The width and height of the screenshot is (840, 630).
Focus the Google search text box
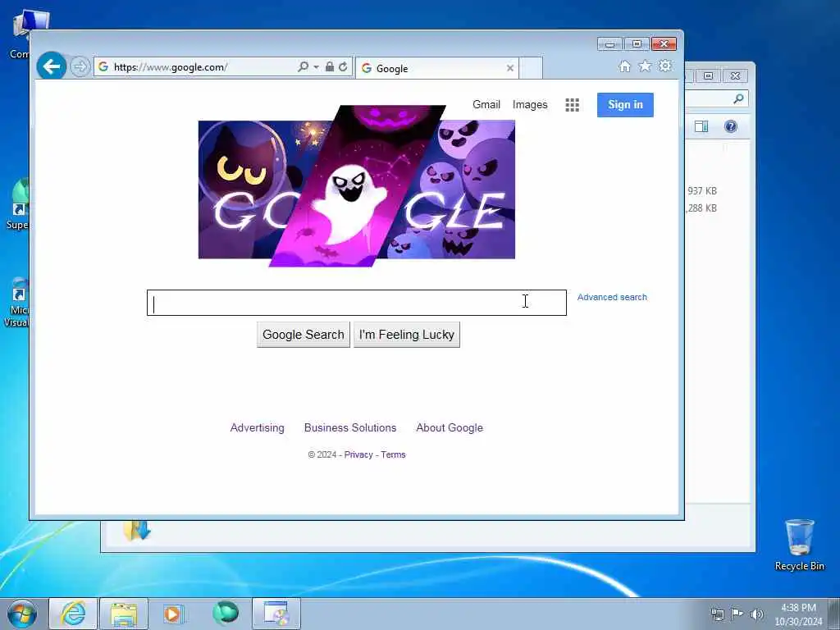point(357,303)
